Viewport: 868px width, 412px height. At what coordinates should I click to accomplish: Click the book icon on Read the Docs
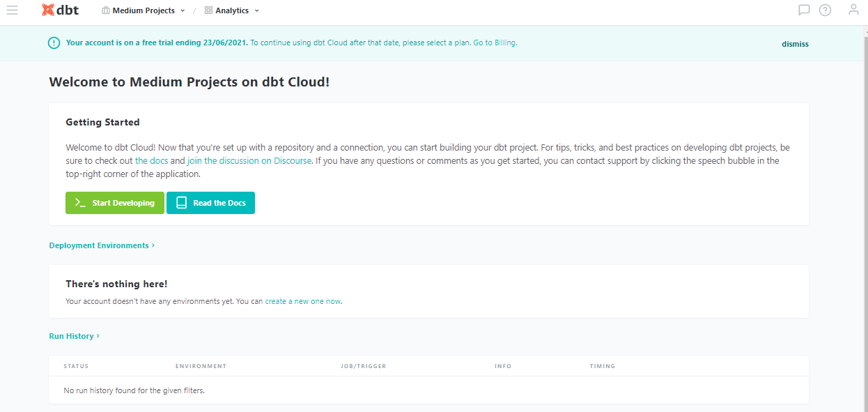click(181, 203)
